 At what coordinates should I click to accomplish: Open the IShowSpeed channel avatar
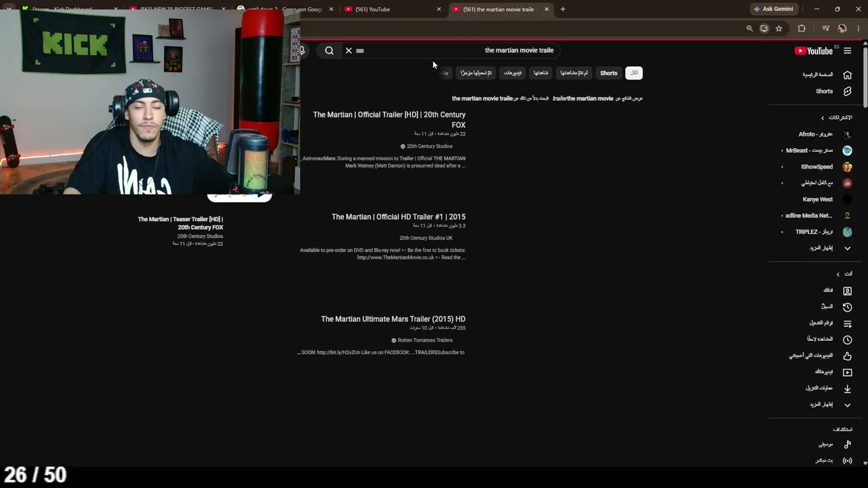[847, 167]
